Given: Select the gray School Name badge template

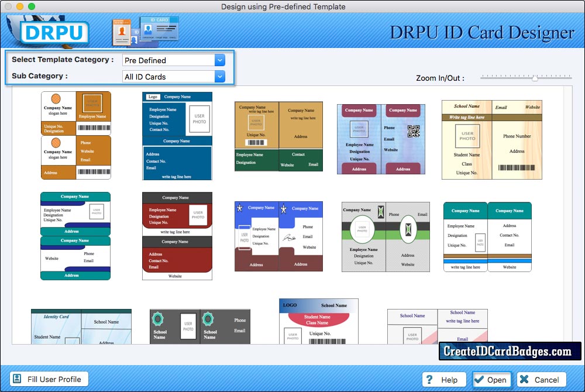Looking at the screenshot, I should (200, 326).
